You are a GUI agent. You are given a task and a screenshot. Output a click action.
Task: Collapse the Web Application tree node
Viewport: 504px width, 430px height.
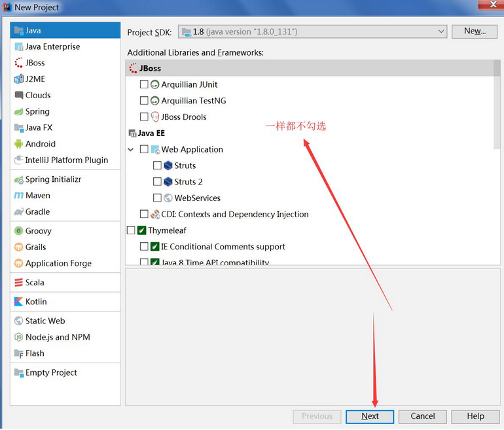pos(131,150)
